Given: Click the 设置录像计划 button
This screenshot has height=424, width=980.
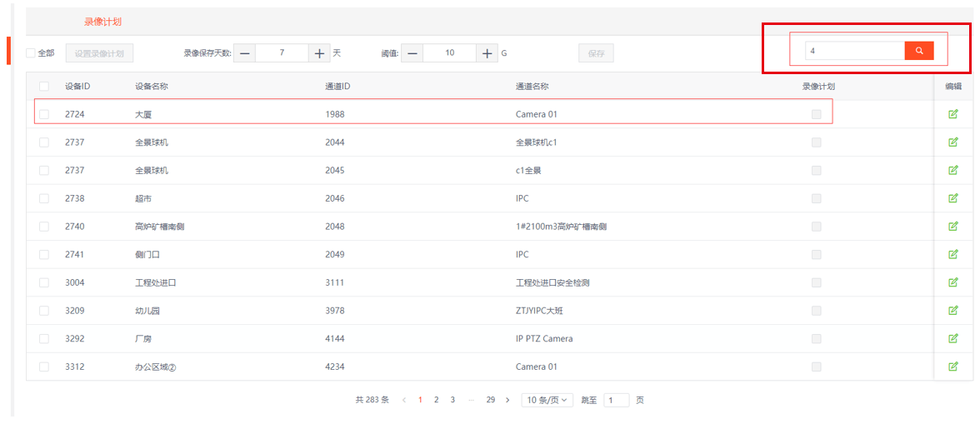Looking at the screenshot, I should (99, 53).
